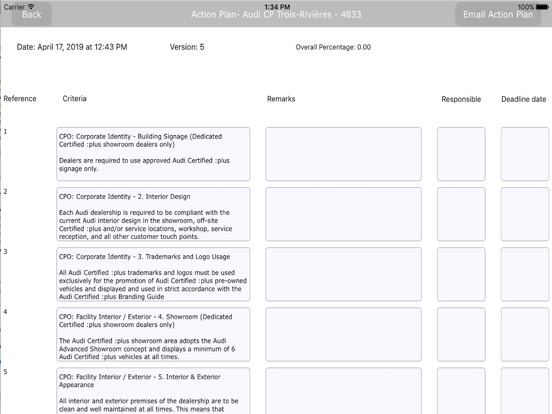This screenshot has height=414, width=552.
Task: Focus Responsible field for Interior Design row
Action: point(461,214)
